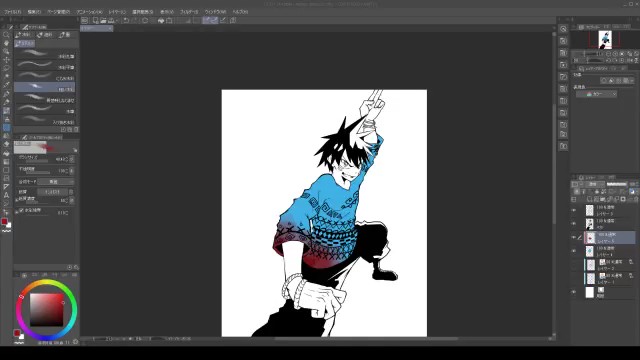Select the highlighted brush in sub tool list
Screen dimensions: 640x360
click(44, 87)
